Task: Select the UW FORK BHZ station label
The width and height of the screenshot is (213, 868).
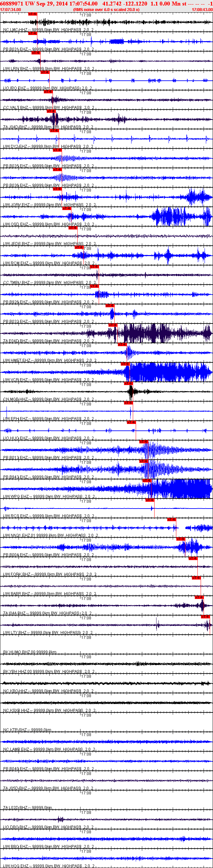Action: pyautogui.click(x=50, y=575)
